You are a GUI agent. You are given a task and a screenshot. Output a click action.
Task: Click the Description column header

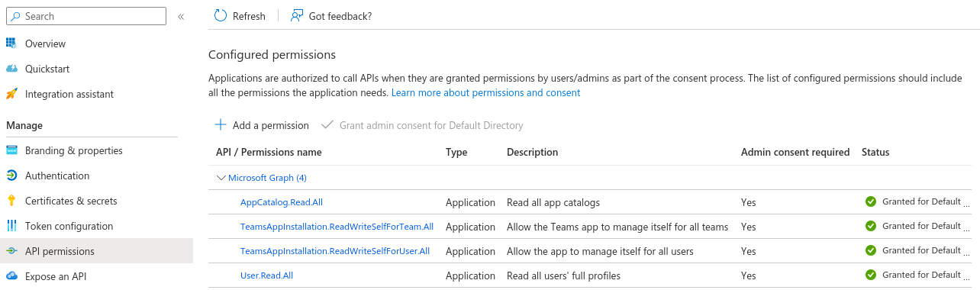pyautogui.click(x=532, y=152)
